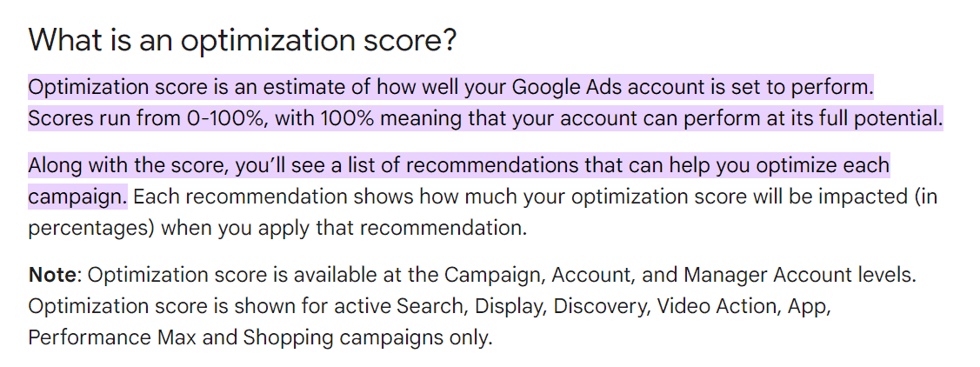Viewport: 980px width, 367px height.
Task: Click the phrase 'campaigns only.' at the bottom
Action: pos(417,337)
